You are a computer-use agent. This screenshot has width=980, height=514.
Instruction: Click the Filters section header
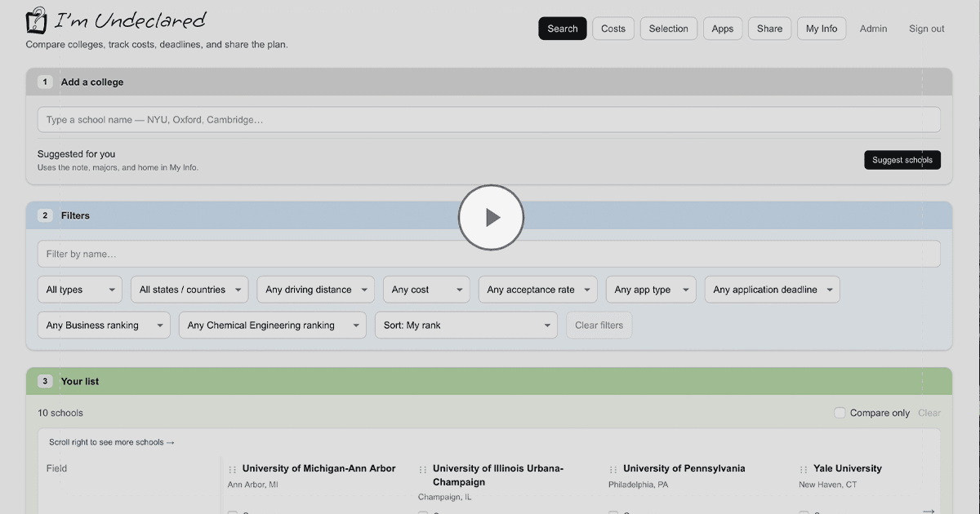click(489, 215)
